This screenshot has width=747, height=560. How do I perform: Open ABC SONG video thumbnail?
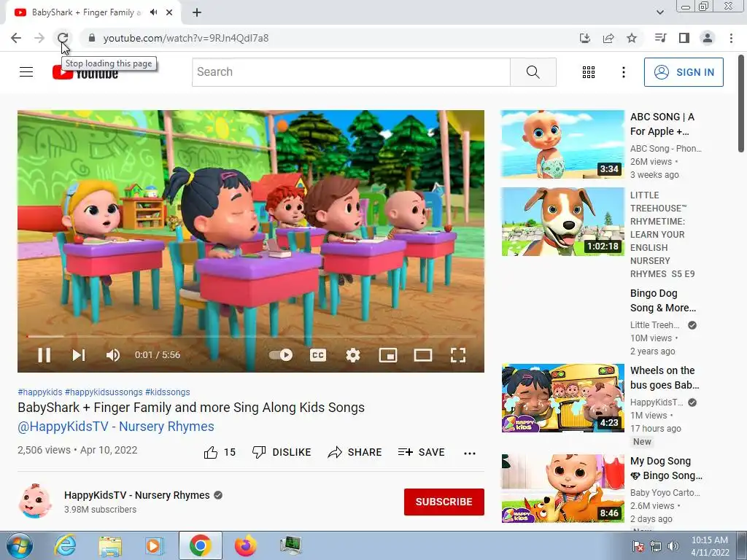pyautogui.click(x=562, y=144)
